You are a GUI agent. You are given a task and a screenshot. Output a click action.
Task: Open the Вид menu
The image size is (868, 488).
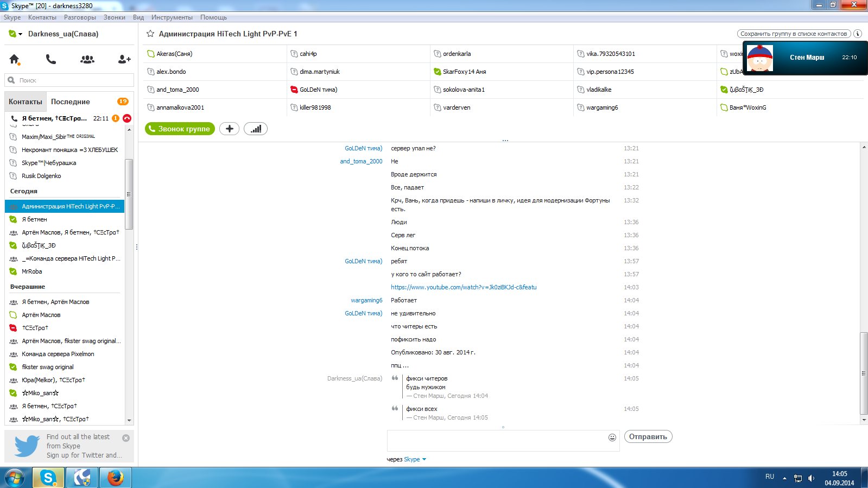pos(138,17)
